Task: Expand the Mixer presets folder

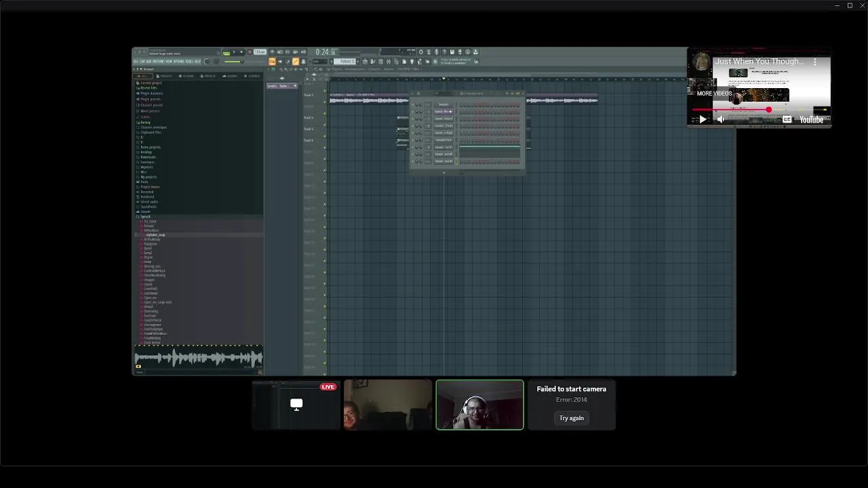Action: pos(149,110)
